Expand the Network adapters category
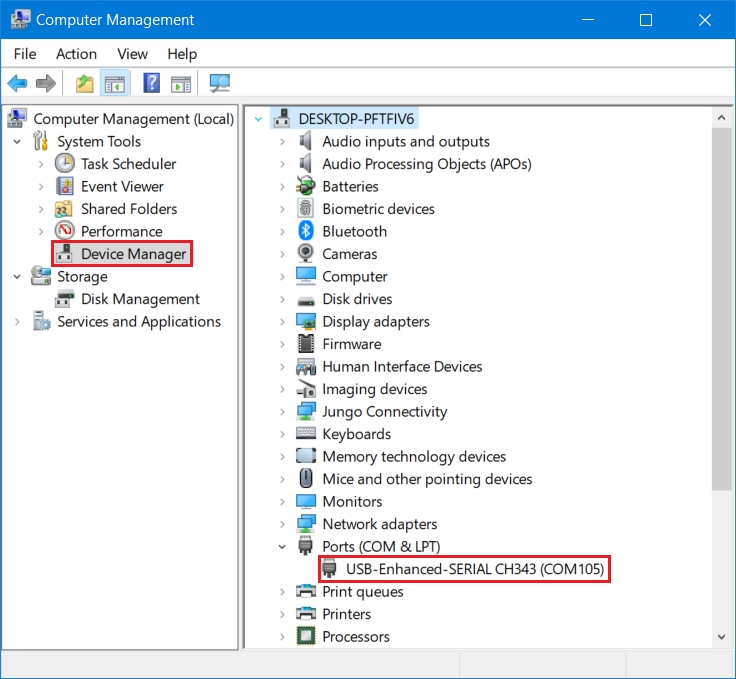The height and width of the screenshot is (679, 736). coord(282,524)
